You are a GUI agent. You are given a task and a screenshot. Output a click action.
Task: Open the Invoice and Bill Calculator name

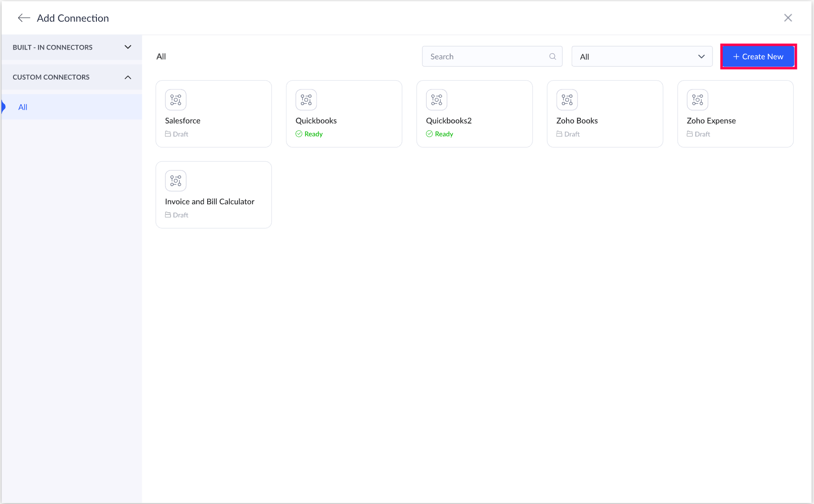pyautogui.click(x=210, y=202)
